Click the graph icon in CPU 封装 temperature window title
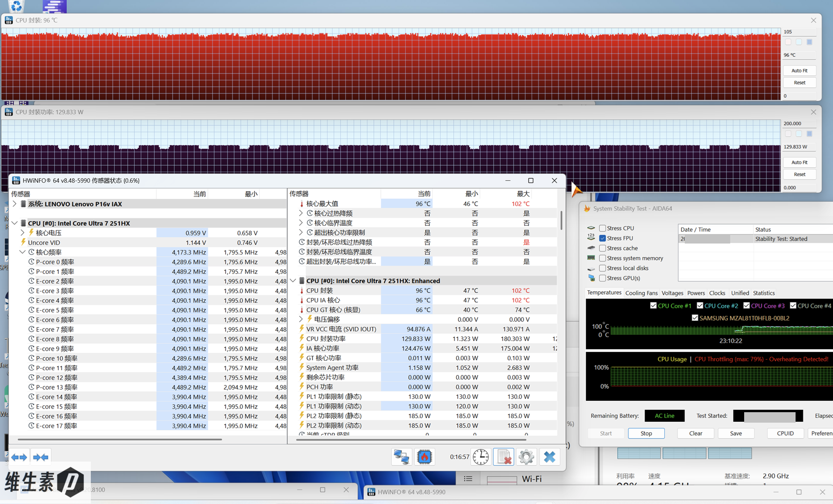The image size is (833, 504). click(x=8, y=20)
